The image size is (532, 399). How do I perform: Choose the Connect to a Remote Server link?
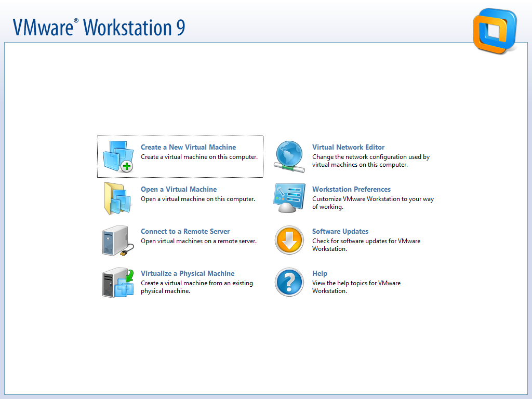pyautogui.click(x=185, y=231)
